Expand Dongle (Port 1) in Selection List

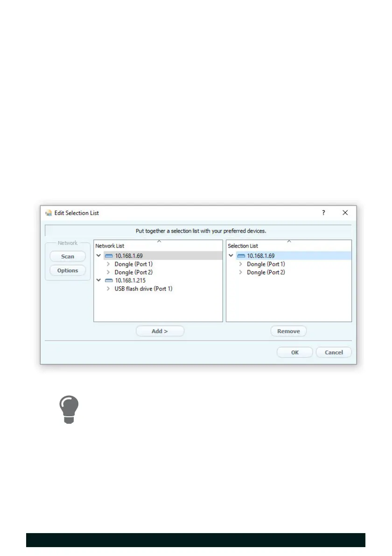pos(240,264)
